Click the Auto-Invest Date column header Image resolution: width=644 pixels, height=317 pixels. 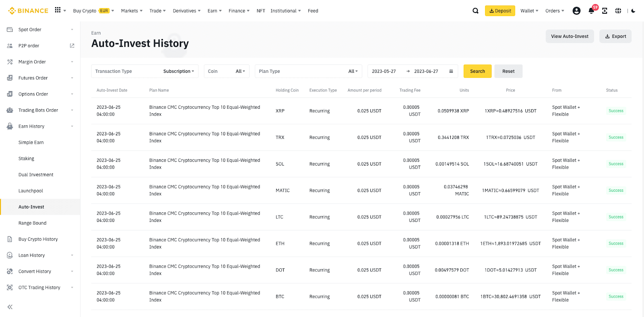pos(112,90)
